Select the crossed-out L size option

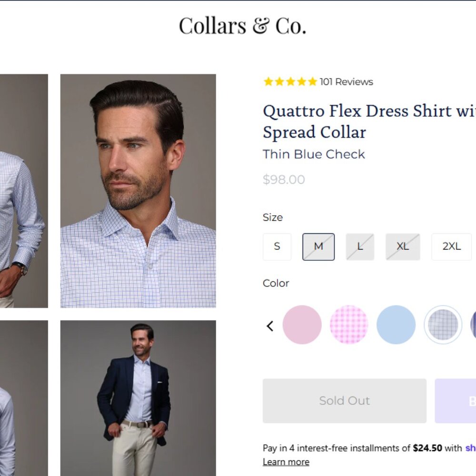(359, 247)
